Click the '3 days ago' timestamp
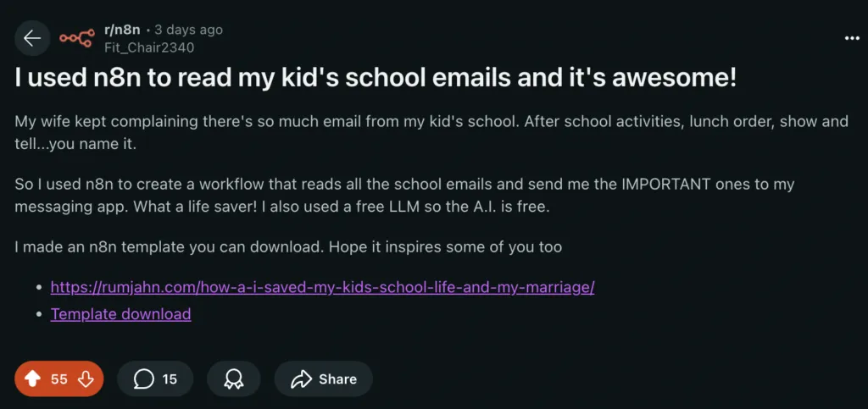Image resolution: width=868 pixels, height=409 pixels. click(189, 30)
